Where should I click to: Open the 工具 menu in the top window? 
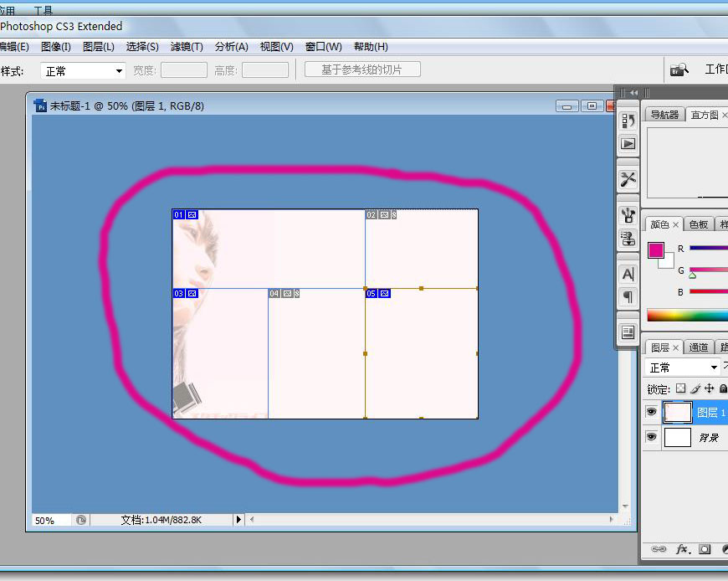(44, 10)
